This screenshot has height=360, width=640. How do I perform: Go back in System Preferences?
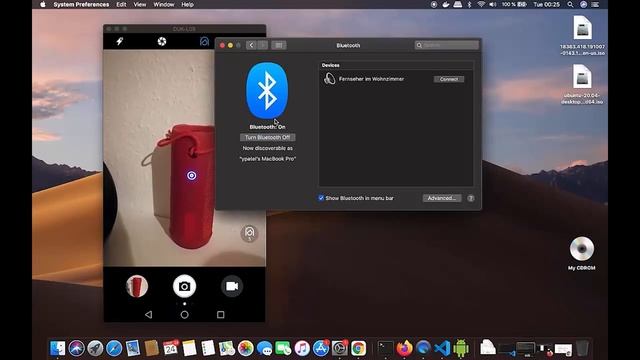pos(251,45)
